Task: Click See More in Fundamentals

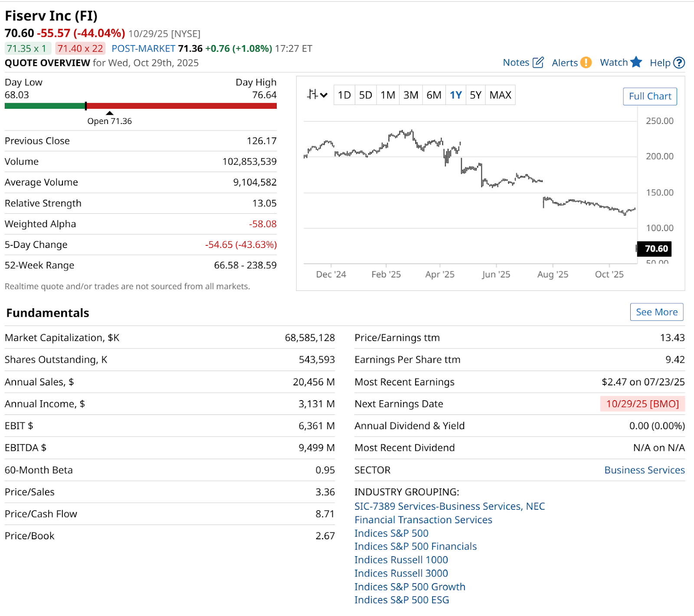Action: pyautogui.click(x=656, y=312)
